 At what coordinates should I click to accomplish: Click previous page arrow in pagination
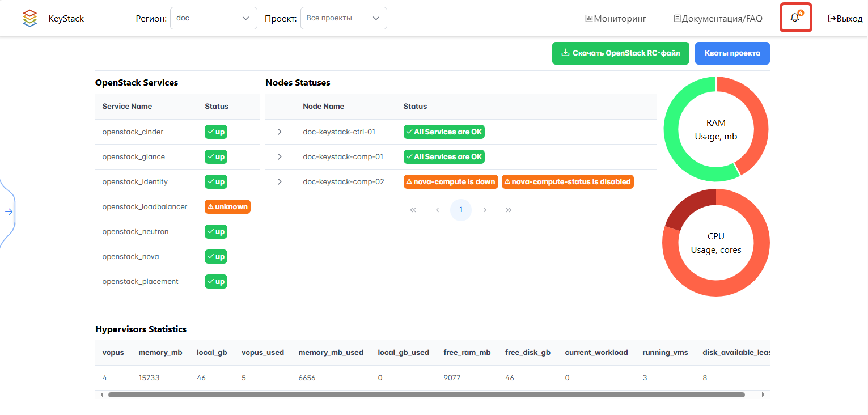pos(437,210)
